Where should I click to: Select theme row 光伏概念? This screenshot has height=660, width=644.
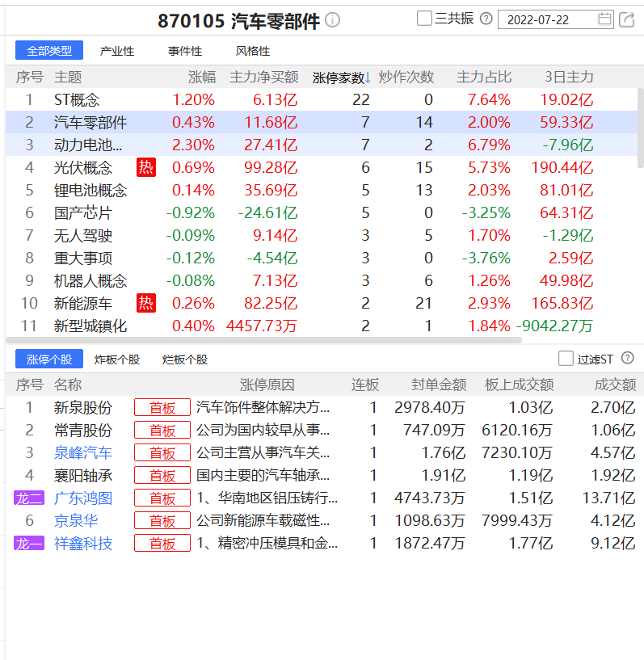pyautogui.click(x=322, y=167)
